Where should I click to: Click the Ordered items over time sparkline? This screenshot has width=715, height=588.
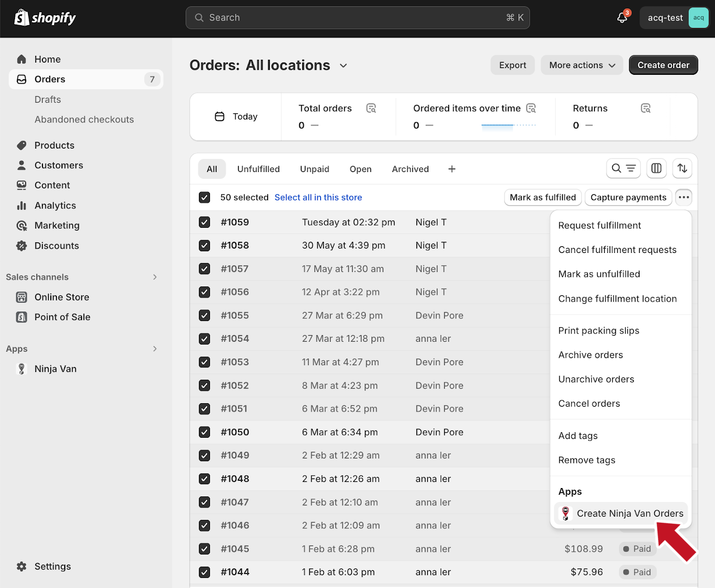[508, 126]
